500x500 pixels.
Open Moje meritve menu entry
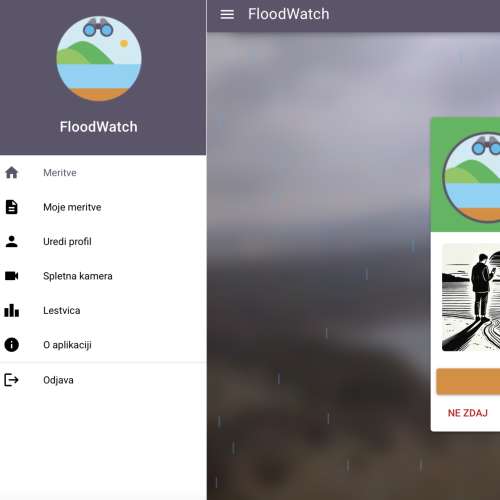[103, 207]
